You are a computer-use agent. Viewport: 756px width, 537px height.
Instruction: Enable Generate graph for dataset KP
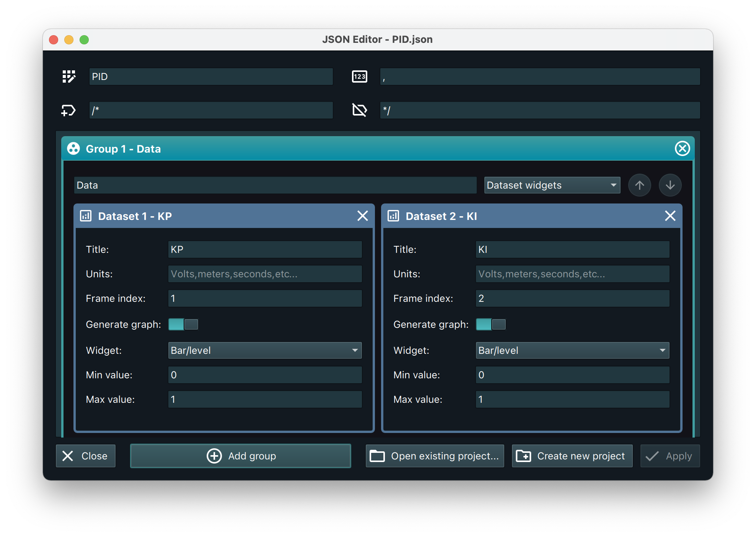183,324
